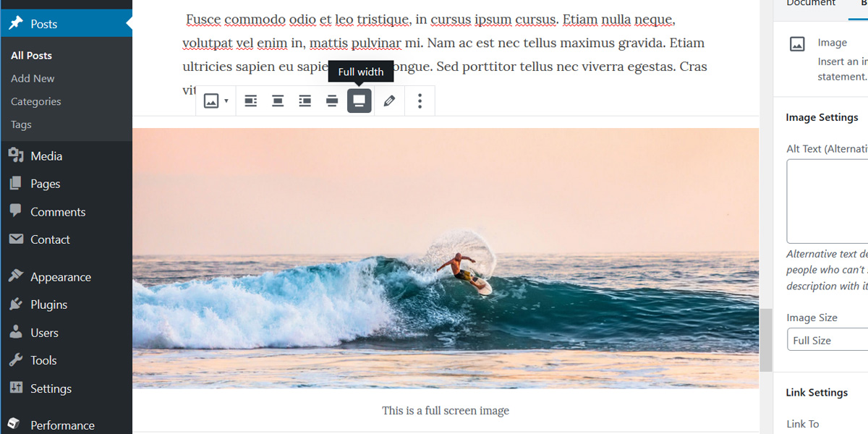
Task: Go to Add New post link
Action: click(33, 78)
